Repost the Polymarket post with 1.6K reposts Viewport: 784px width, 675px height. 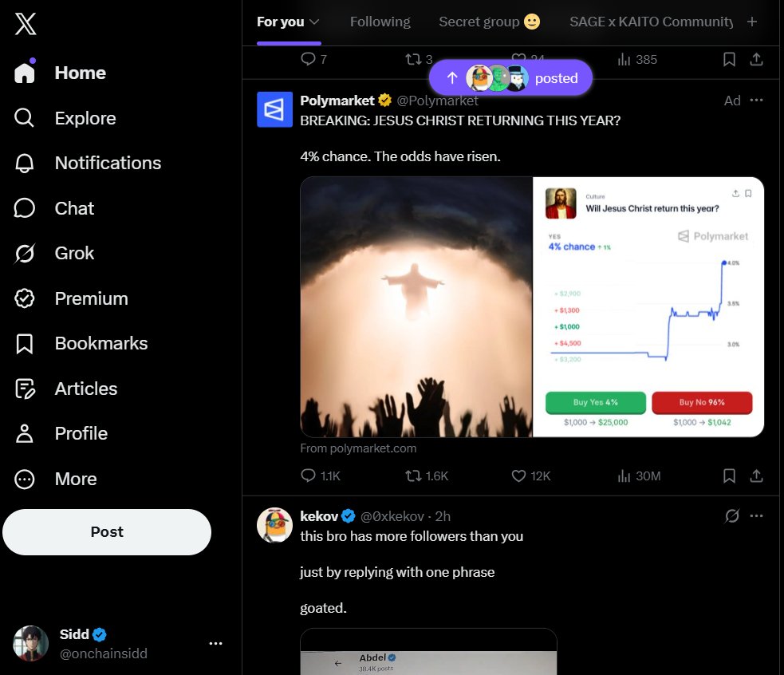427,476
